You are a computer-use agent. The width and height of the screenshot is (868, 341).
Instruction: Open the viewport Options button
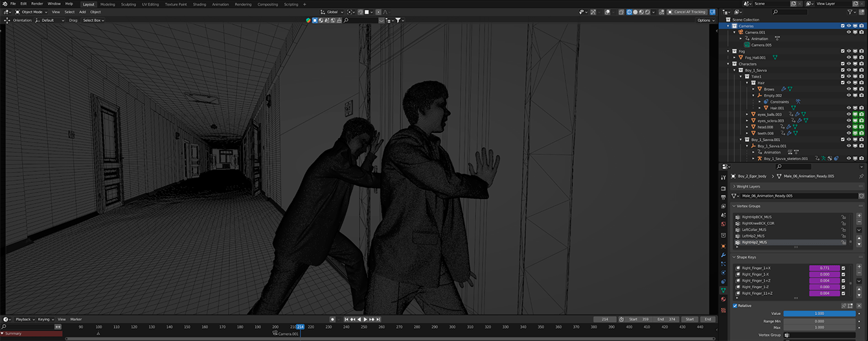point(705,20)
